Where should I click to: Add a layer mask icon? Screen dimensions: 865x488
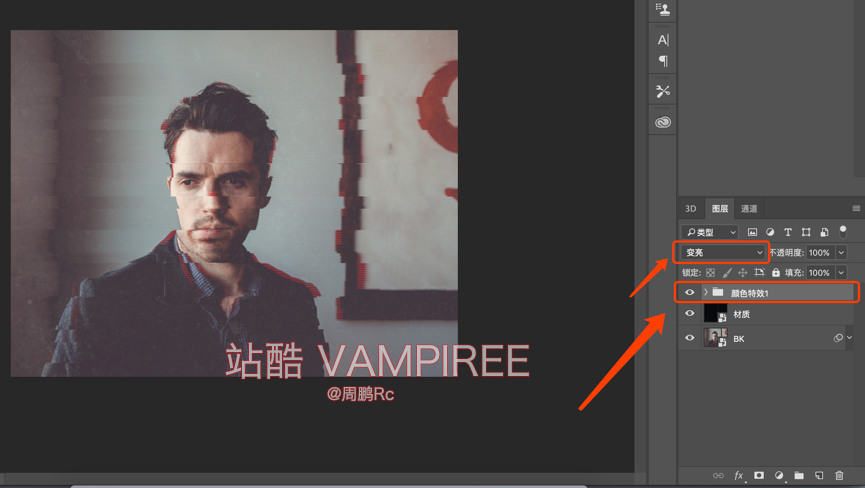pyautogui.click(x=759, y=475)
